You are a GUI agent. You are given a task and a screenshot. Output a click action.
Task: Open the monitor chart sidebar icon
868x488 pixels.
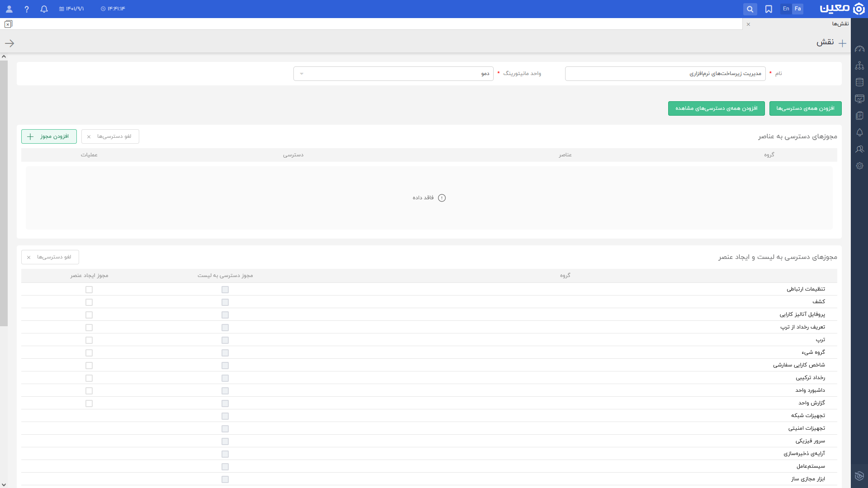point(859,99)
